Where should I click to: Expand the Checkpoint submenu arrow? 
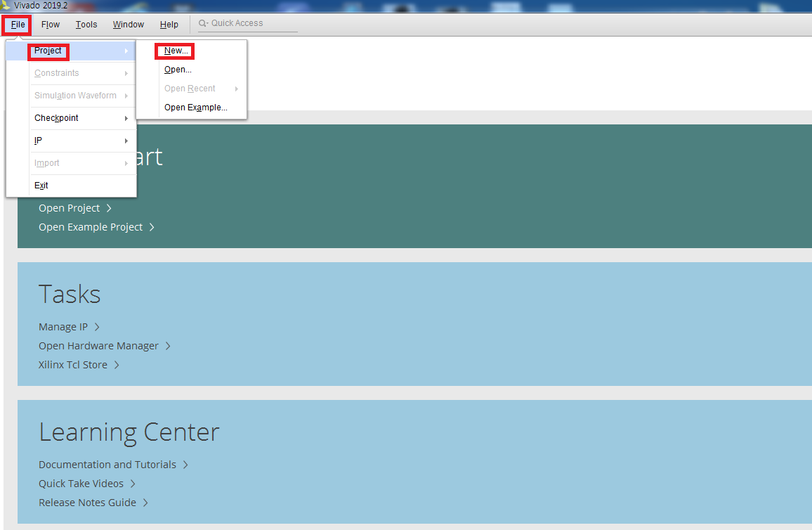click(x=126, y=119)
